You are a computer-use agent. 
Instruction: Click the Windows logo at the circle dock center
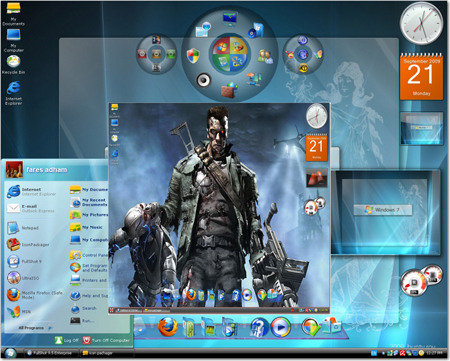pos(230,54)
